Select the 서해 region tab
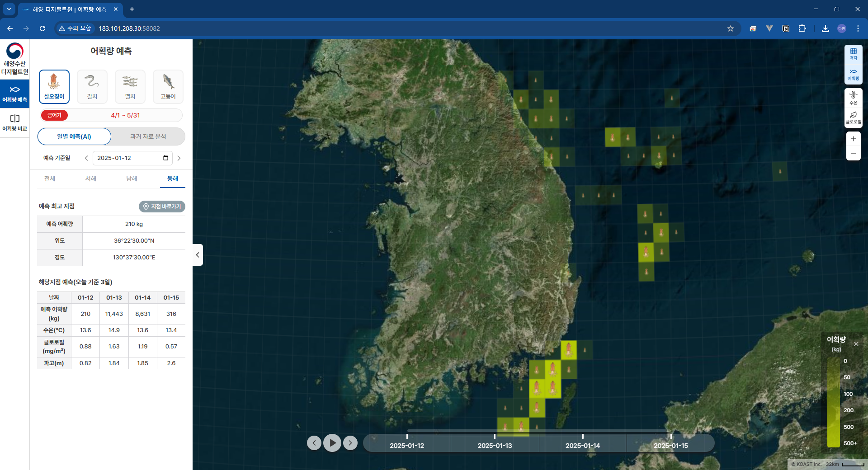Viewport: 868px width, 470px height. coord(91,179)
